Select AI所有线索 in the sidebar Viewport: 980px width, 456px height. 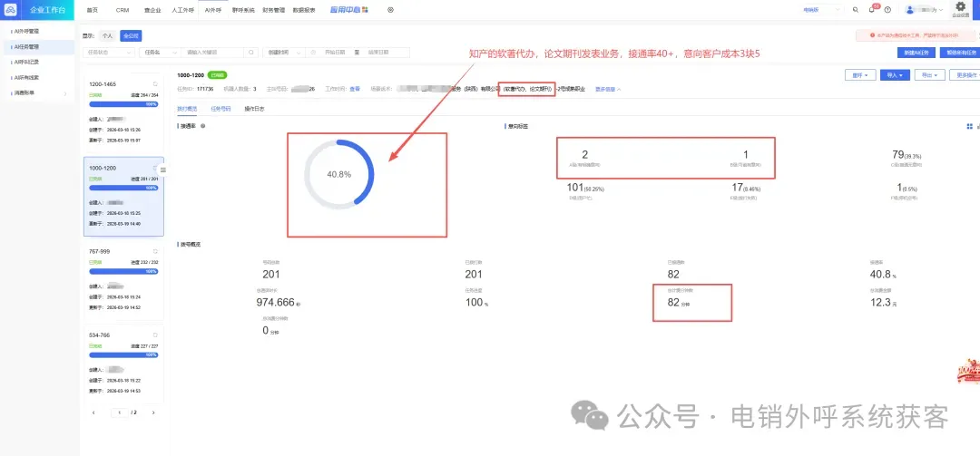coord(37,77)
